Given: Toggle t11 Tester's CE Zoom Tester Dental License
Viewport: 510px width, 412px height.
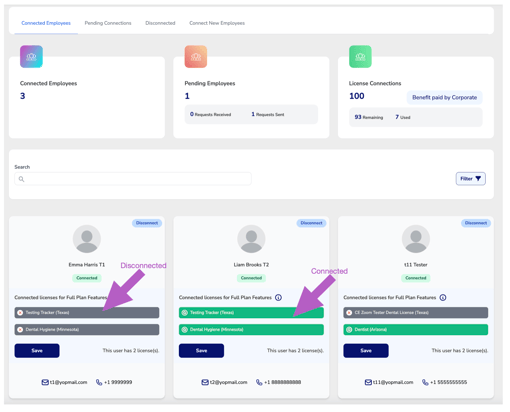Looking at the screenshot, I should [x=416, y=313].
